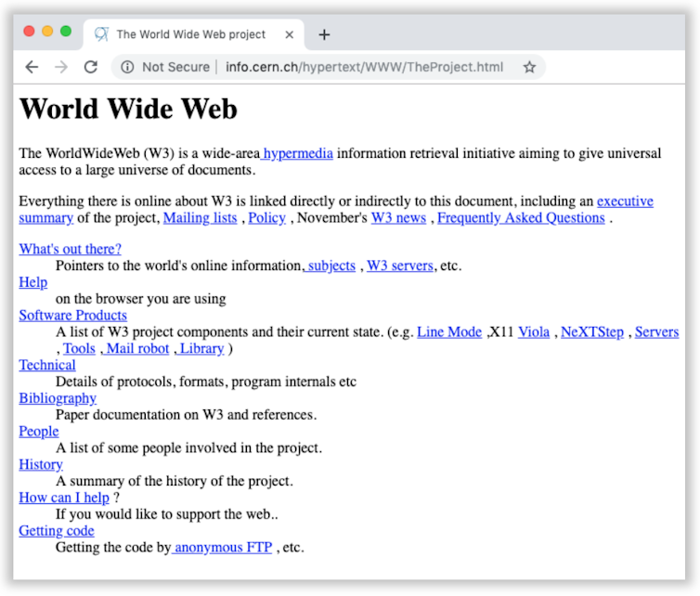Click the green macOS fullscreen button

[66, 31]
